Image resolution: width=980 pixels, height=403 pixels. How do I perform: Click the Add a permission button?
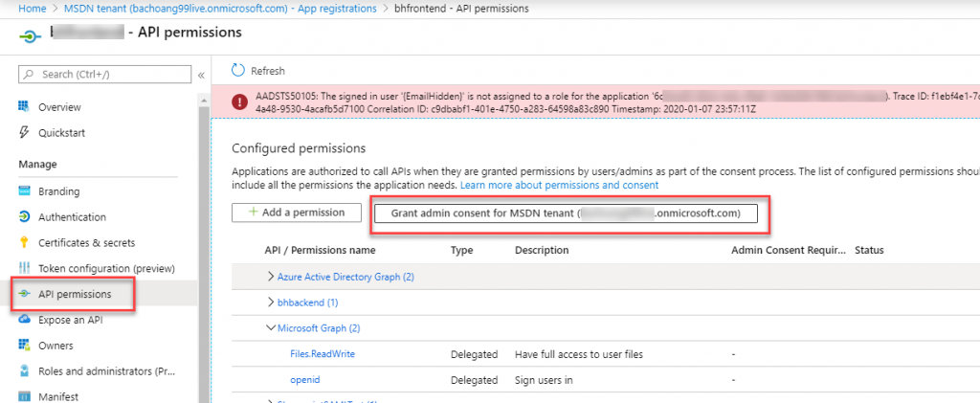coord(297,213)
